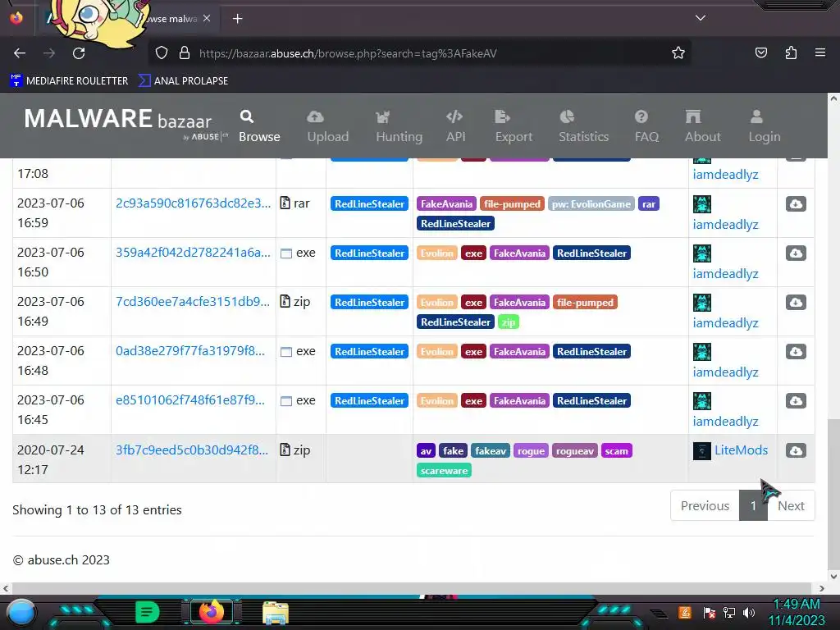840x630 pixels.
Task: Open the Upload page
Action: [328, 126]
